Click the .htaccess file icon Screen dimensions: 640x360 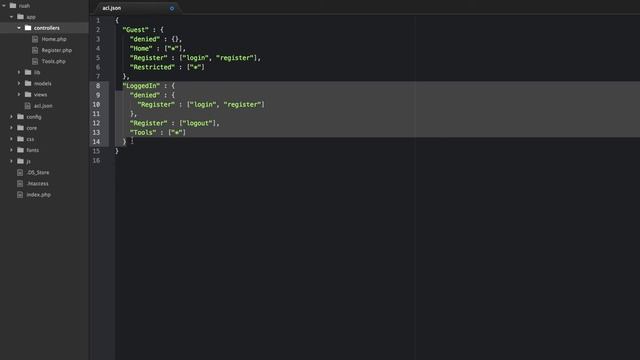coord(20,183)
